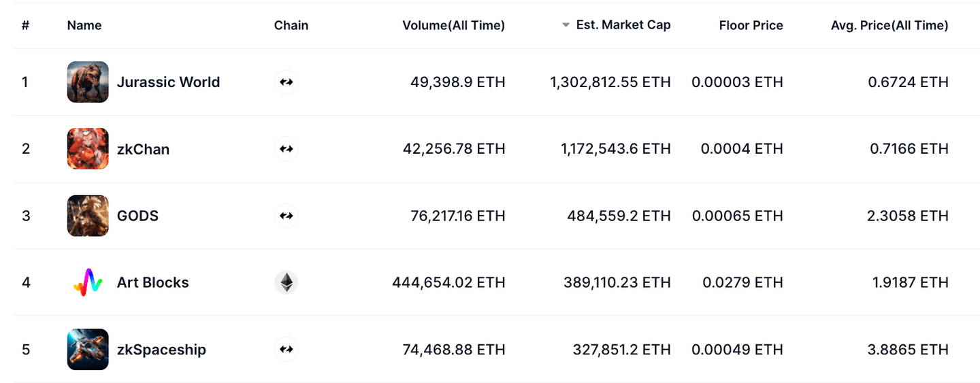The image size is (980, 383).
Task: Click the Art Blocks rainbow logo
Action: point(88,282)
